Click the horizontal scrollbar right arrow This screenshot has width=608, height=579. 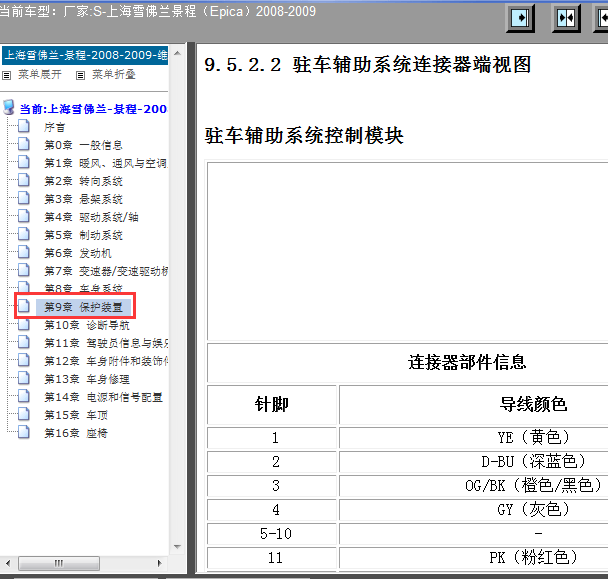(159, 563)
